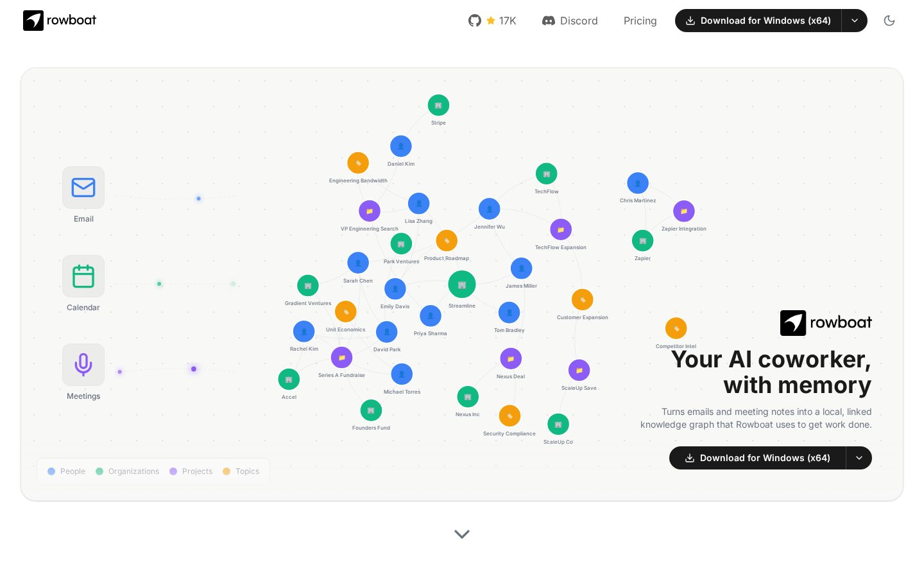Click the Topics legend entry
The width and height of the screenshot is (924, 578).
[241, 471]
